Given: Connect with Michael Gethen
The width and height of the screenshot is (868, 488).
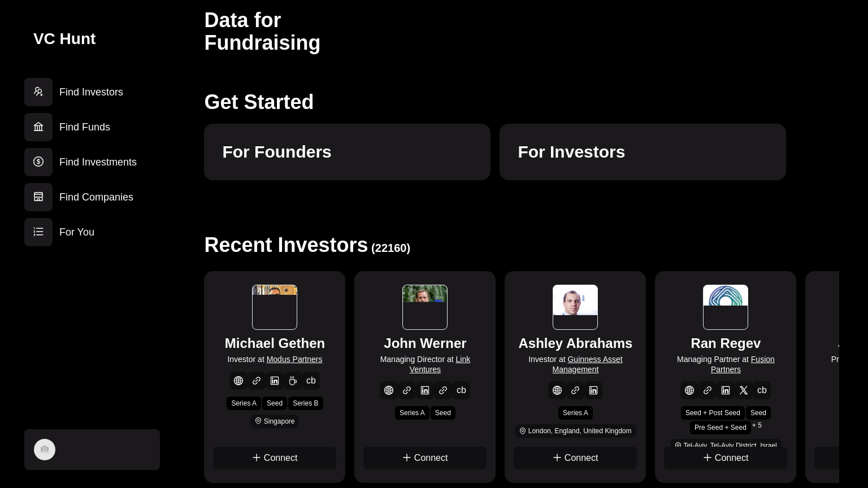Looking at the screenshot, I should 275,458.
